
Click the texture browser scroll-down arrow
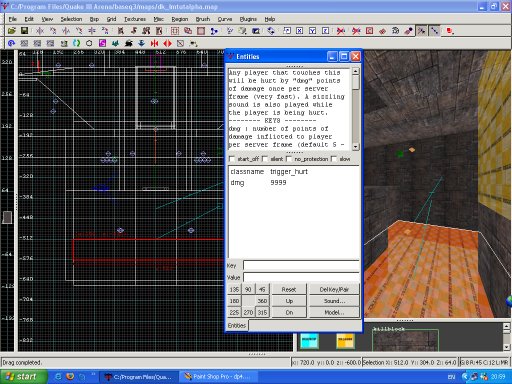(x=506, y=347)
